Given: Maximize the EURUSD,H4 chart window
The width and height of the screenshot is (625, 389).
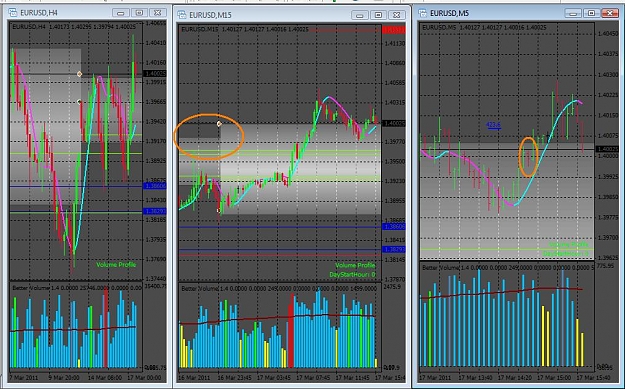Looking at the screenshot, I should click(x=139, y=13).
